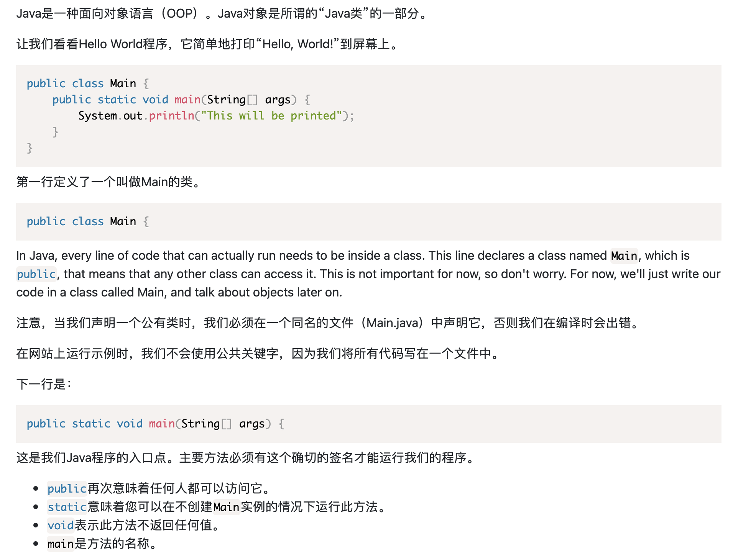The height and width of the screenshot is (560, 733).
Task: Click the first line of the Hello World code block
Action: (87, 84)
